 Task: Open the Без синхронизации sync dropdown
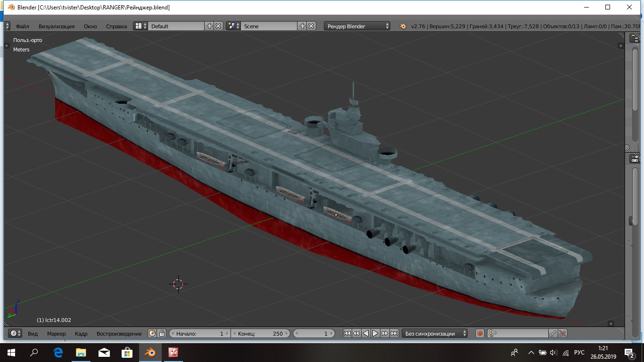434,333
